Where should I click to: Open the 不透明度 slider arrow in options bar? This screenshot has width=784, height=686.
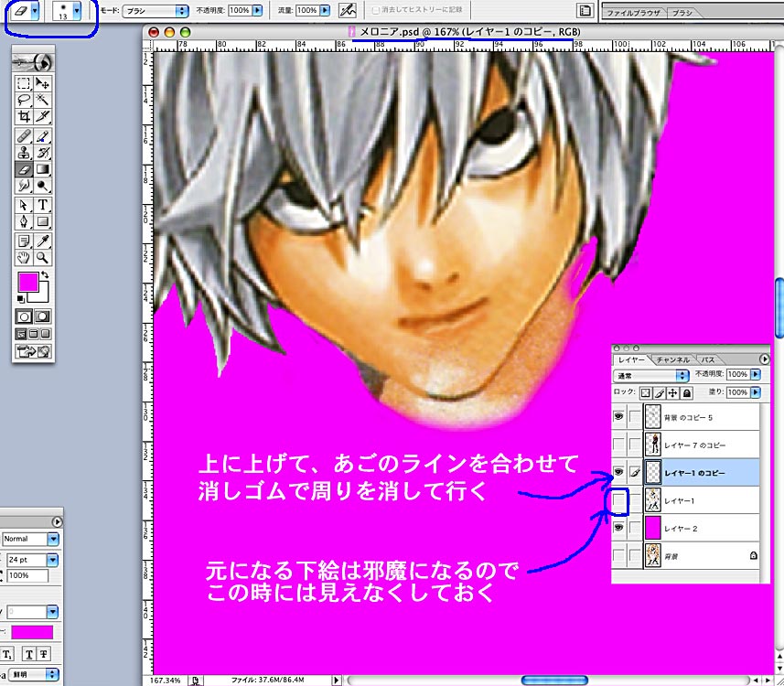click(257, 10)
